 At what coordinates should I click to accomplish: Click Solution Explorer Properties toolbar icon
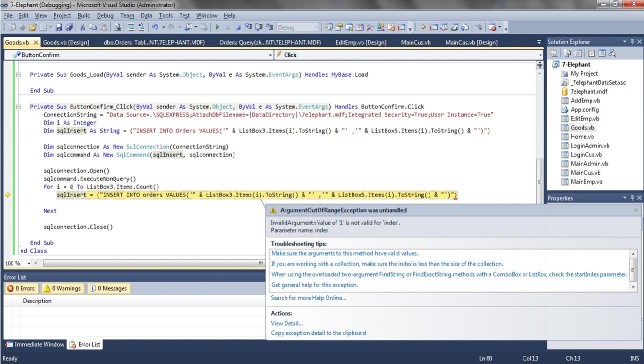(x=554, y=53)
